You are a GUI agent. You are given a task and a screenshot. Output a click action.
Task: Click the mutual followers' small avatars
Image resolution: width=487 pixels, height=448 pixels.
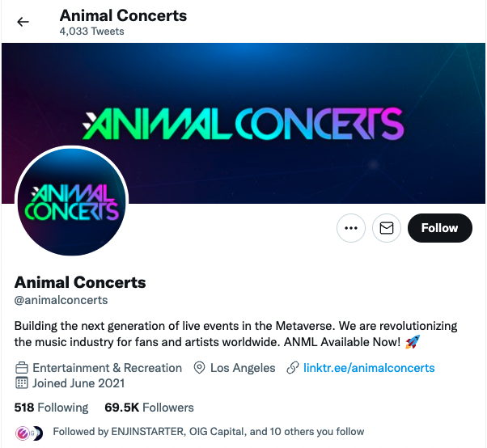pyautogui.click(x=27, y=432)
